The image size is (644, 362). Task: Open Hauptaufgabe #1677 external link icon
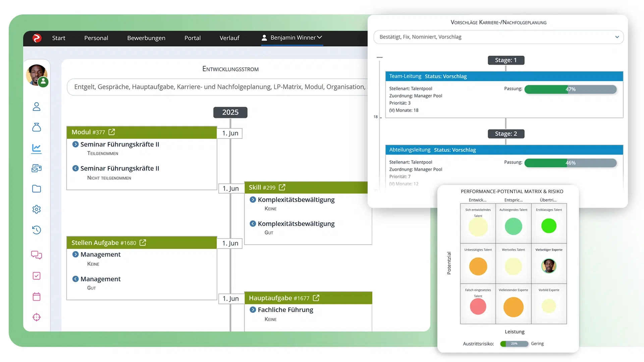(x=316, y=298)
